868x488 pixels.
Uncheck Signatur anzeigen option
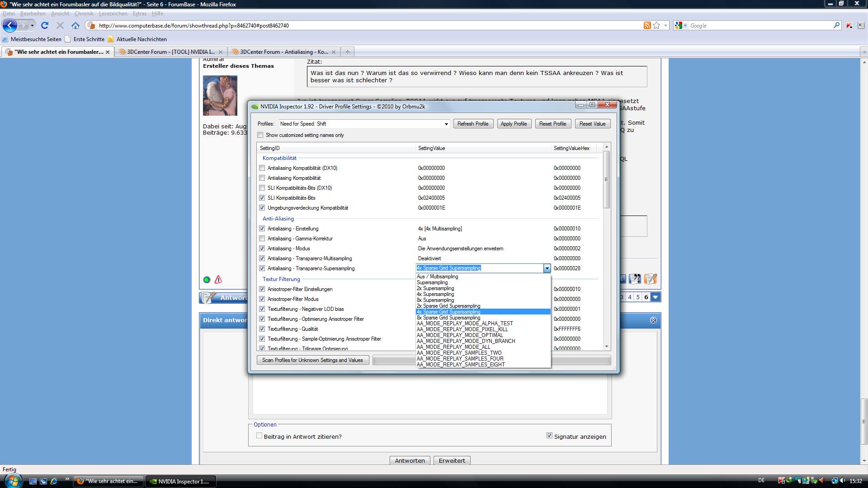pyautogui.click(x=549, y=436)
